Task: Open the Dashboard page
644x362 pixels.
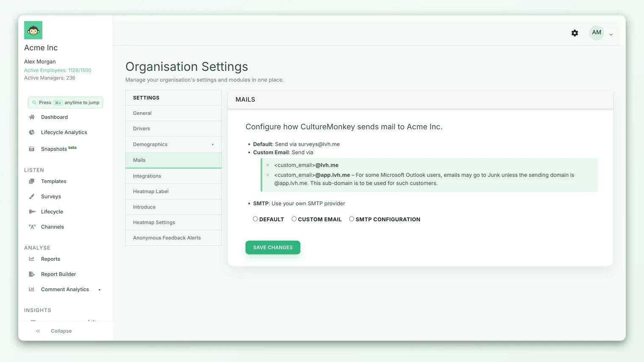Action: pos(54,117)
